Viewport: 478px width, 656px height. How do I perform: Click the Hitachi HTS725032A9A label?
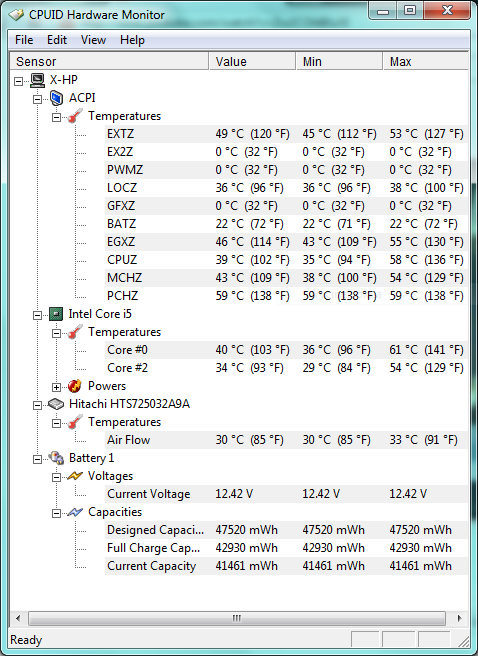click(x=129, y=404)
